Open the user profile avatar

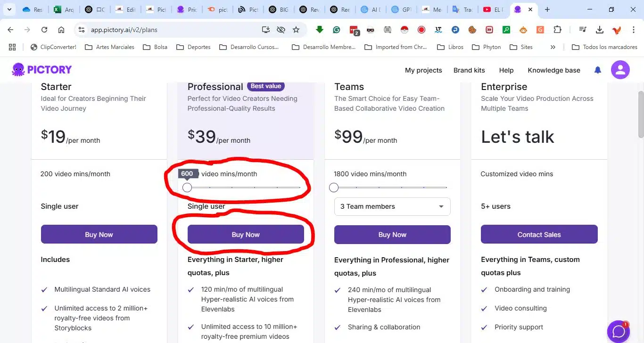click(x=620, y=70)
